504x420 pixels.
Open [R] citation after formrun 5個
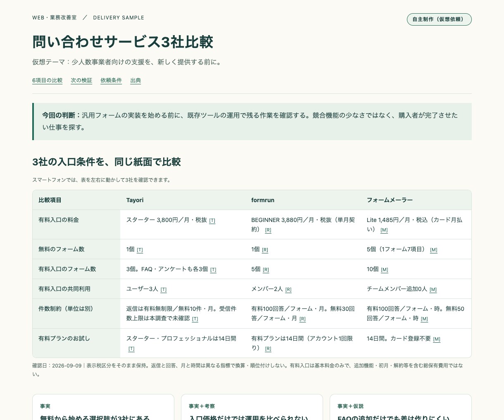pyautogui.click(x=266, y=270)
